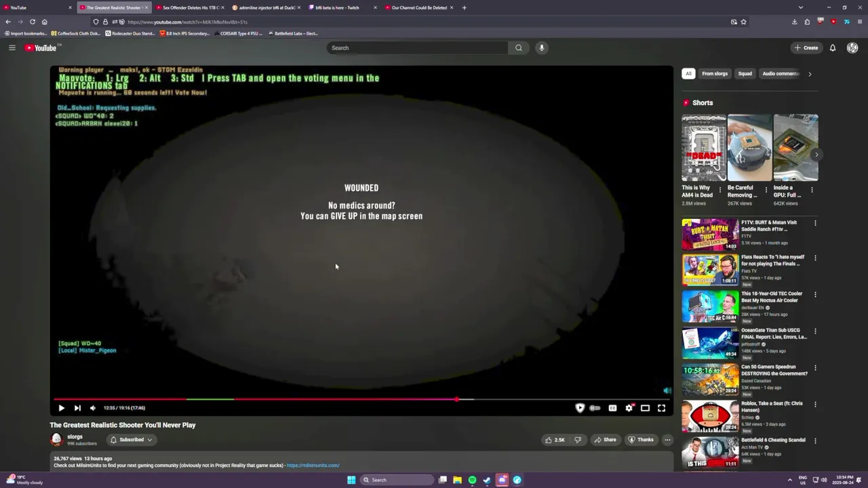868x488 pixels.
Task: Switch to the first YouTube browser tab
Action: pos(37,7)
